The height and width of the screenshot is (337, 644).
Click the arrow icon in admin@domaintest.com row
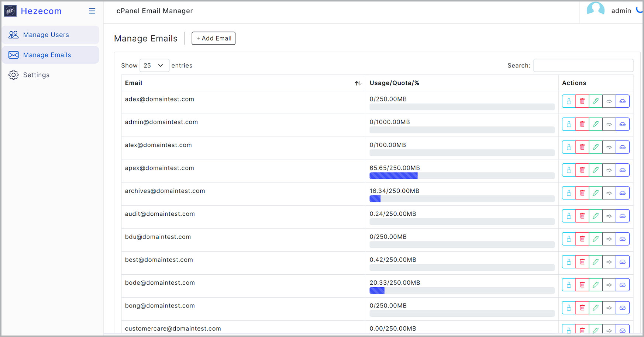pos(609,124)
